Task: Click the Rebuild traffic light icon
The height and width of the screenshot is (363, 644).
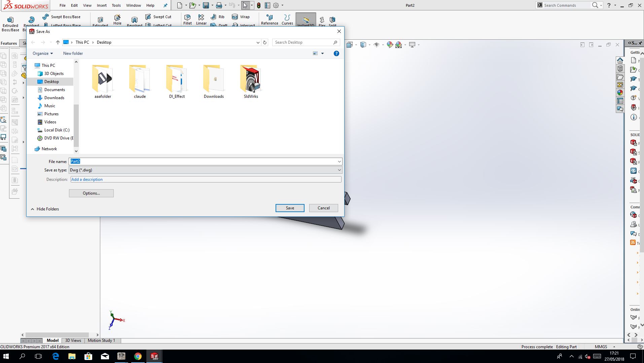Action: click(x=258, y=5)
